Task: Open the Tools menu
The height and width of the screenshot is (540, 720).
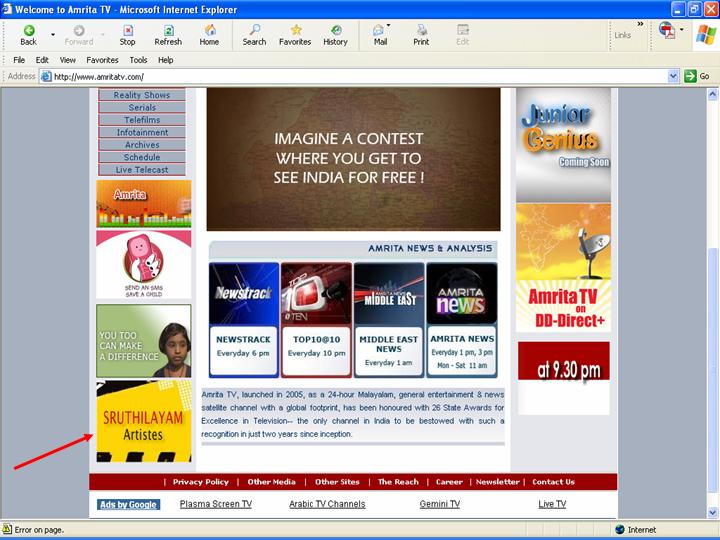Action: tap(138, 60)
